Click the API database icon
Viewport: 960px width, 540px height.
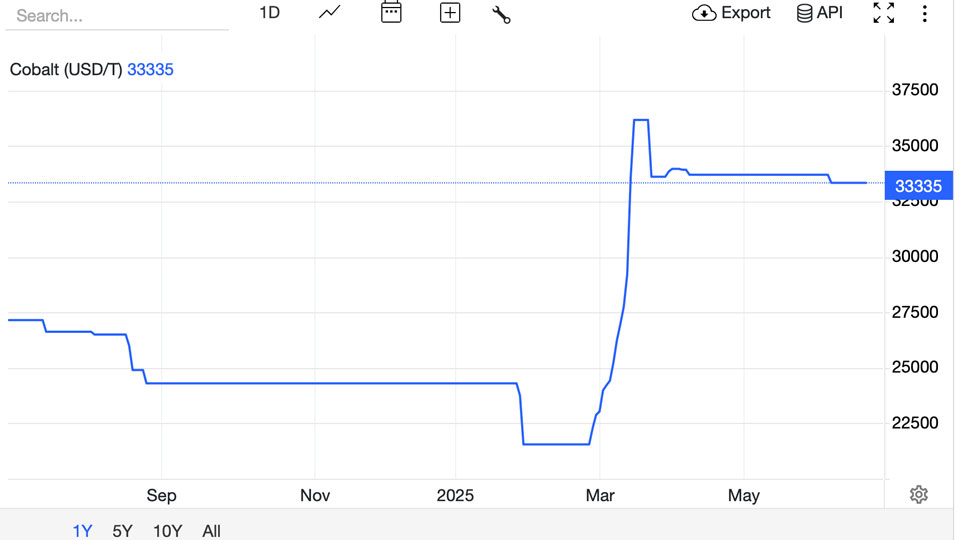(x=804, y=13)
